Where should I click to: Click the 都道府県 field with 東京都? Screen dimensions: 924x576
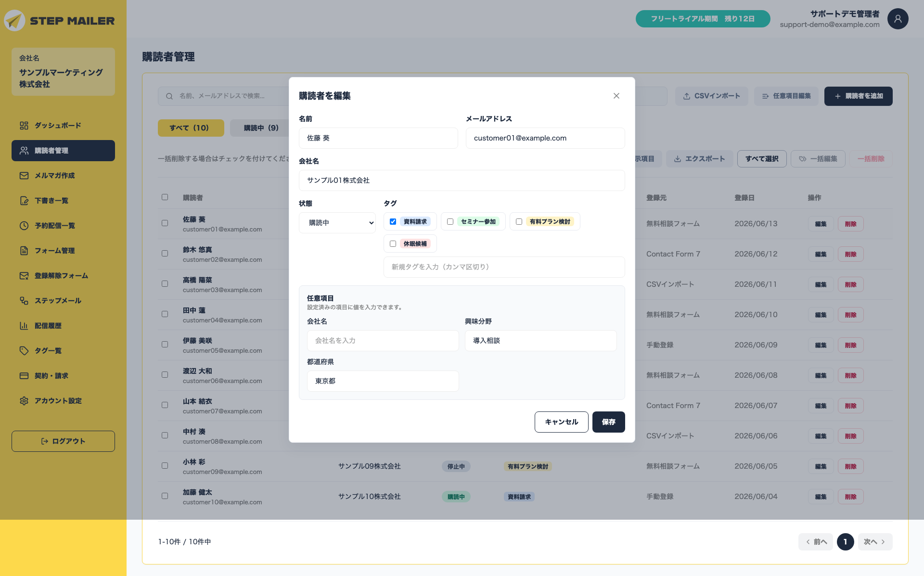383,381
